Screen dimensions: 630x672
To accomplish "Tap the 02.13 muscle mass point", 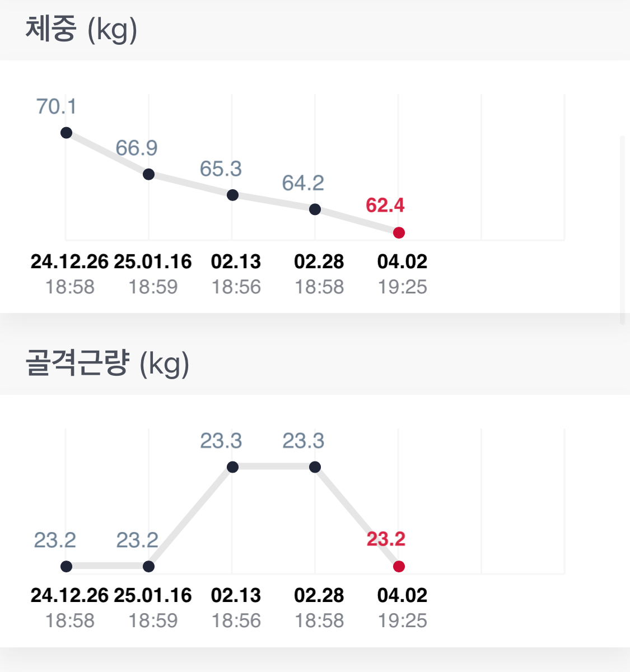I will tap(232, 467).
